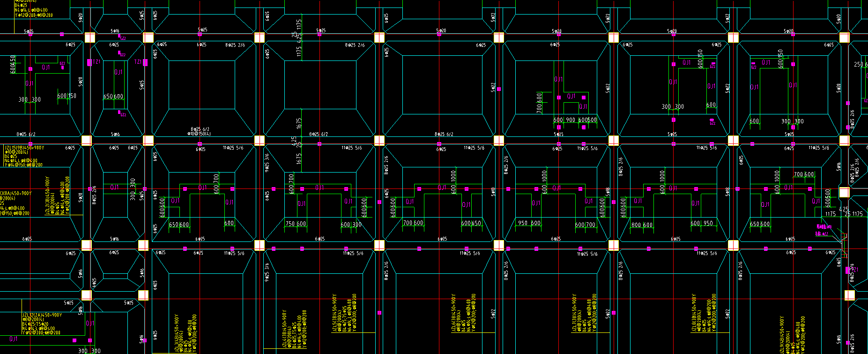
Task: Select the 800 600 dimension text
Action: point(642,225)
